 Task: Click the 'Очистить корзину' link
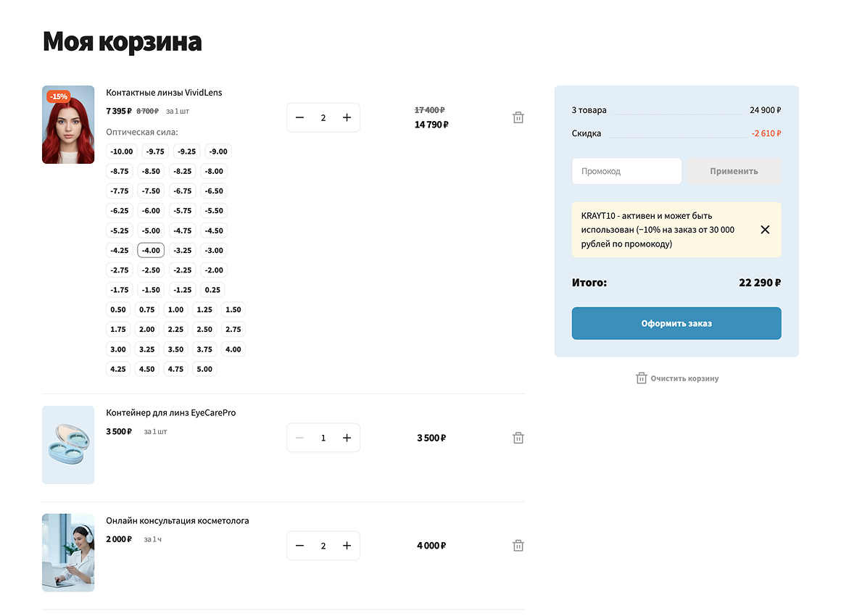coord(684,378)
